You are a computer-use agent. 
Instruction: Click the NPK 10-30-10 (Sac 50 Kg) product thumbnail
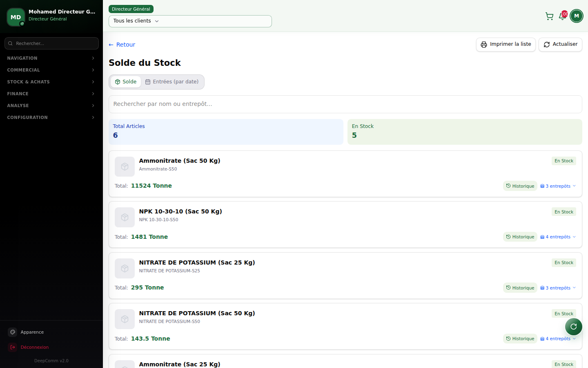(x=125, y=218)
